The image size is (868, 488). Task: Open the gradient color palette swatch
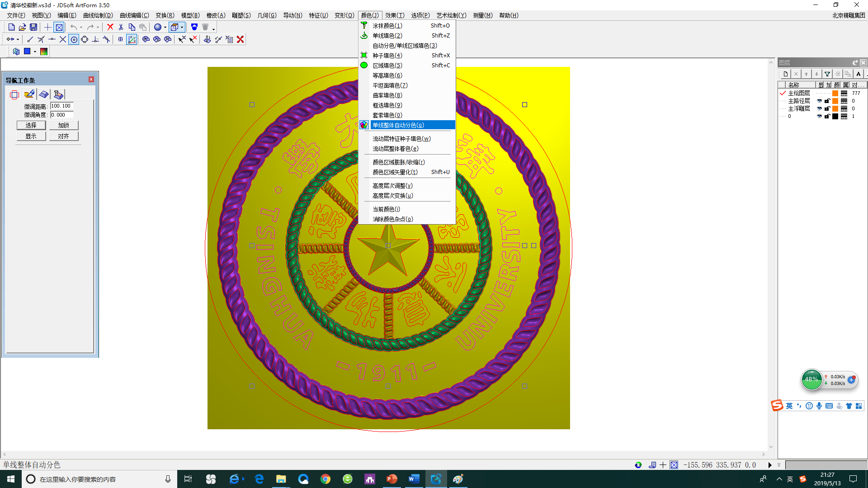tap(44, 52)
